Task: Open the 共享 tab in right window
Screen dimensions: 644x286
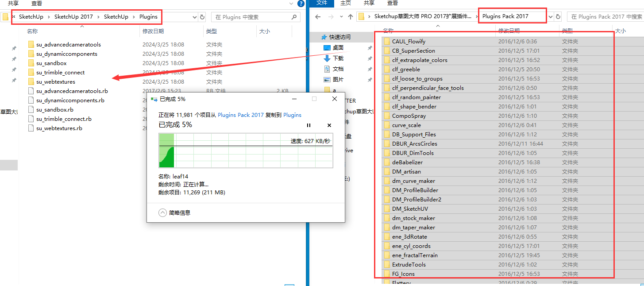Action: (369, 3)
